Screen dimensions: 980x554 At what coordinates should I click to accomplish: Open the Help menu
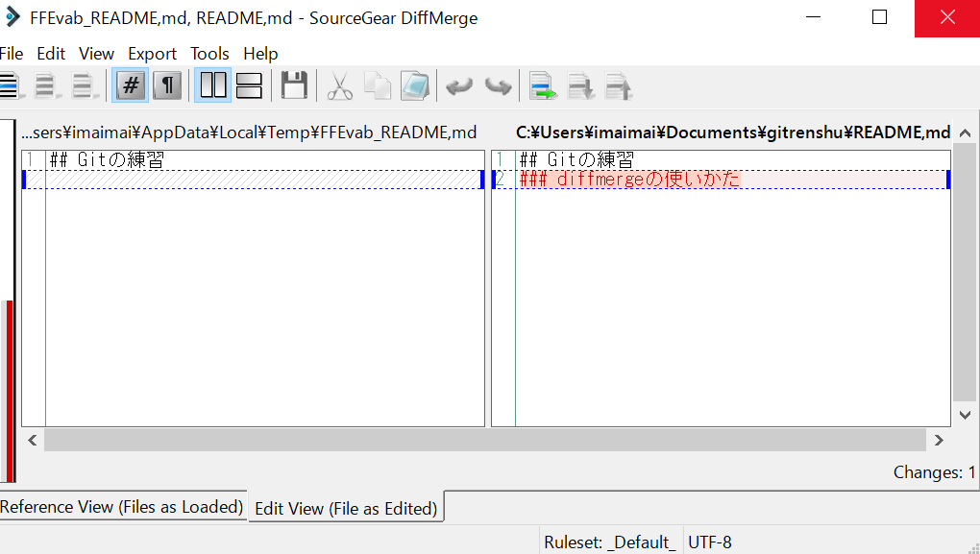point(260,54)
